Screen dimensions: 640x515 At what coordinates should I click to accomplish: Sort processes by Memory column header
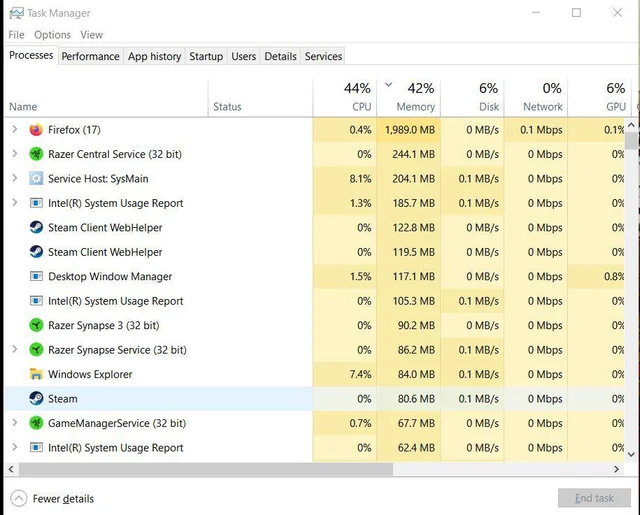[408, 98]
